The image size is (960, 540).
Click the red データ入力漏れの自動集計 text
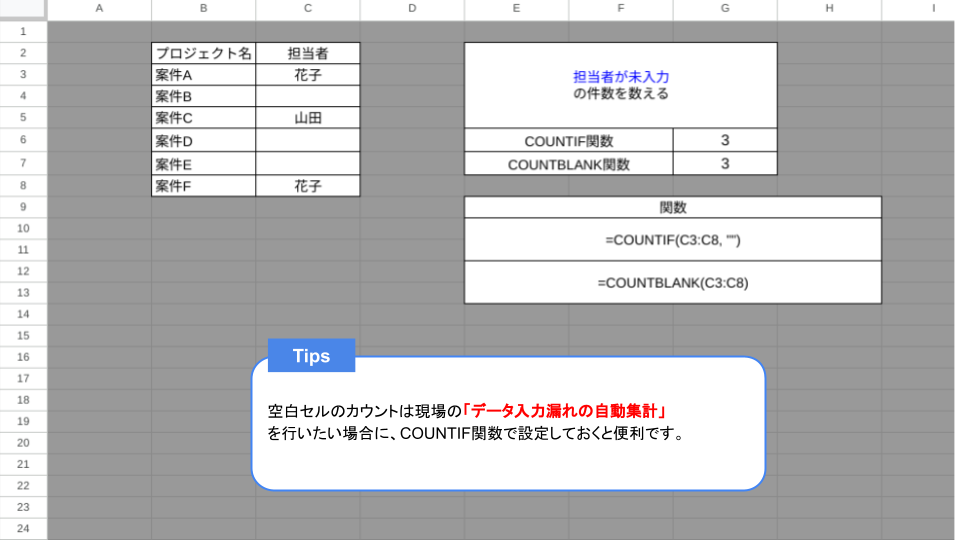564,410
